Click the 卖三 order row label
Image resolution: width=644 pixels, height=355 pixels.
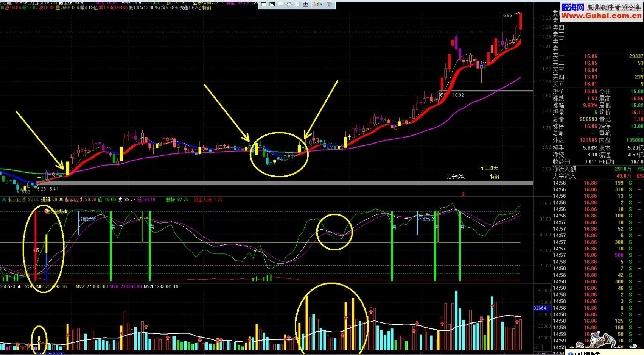click(558, 34)
